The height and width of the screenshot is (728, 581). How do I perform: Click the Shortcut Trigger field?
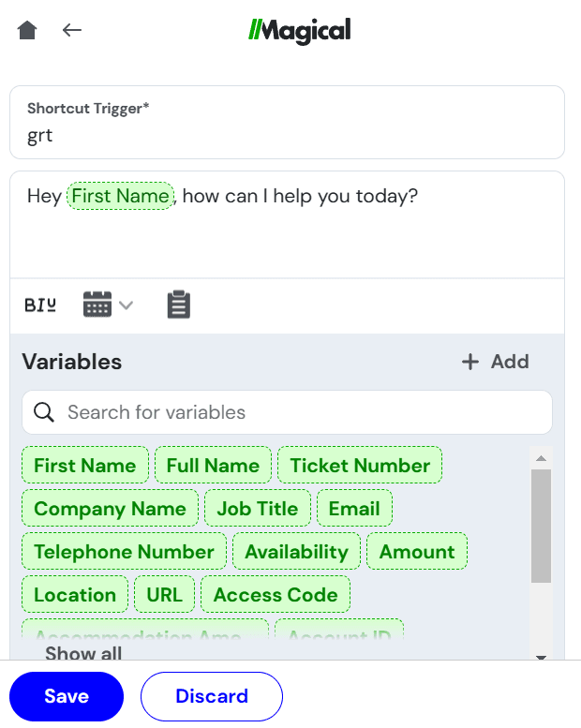[x=287, y=135]
